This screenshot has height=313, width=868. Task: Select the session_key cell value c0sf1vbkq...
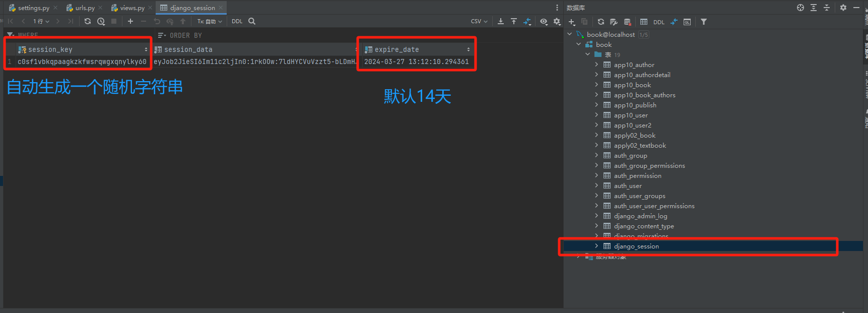pyautogui.click(x=82, y=61)
